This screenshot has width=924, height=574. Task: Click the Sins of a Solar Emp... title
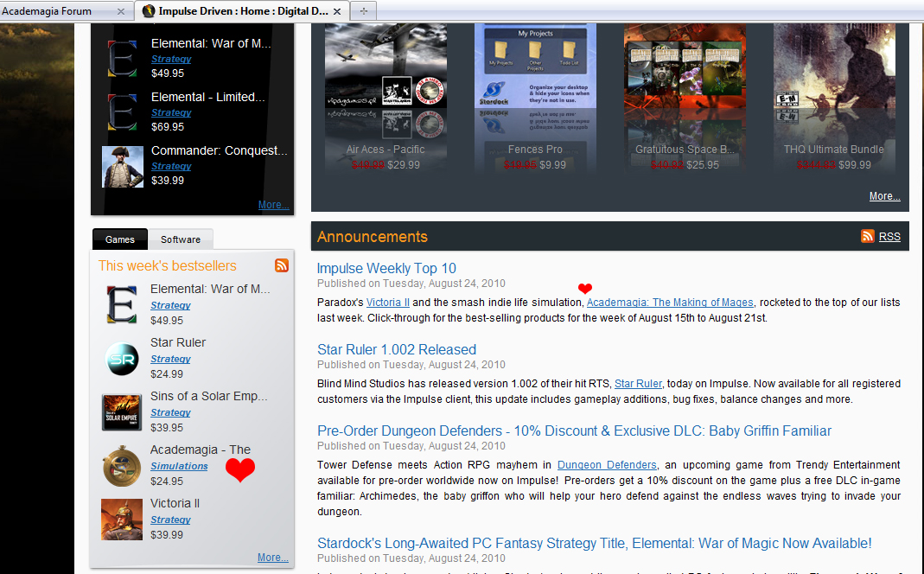(208, 396)
